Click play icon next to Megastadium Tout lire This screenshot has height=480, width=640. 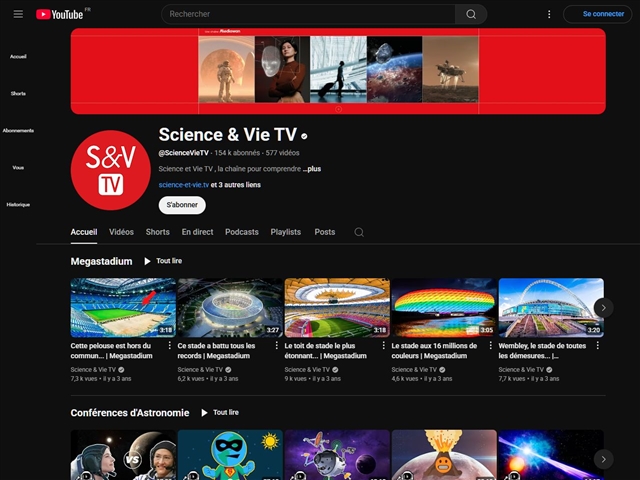click(147, 261)
